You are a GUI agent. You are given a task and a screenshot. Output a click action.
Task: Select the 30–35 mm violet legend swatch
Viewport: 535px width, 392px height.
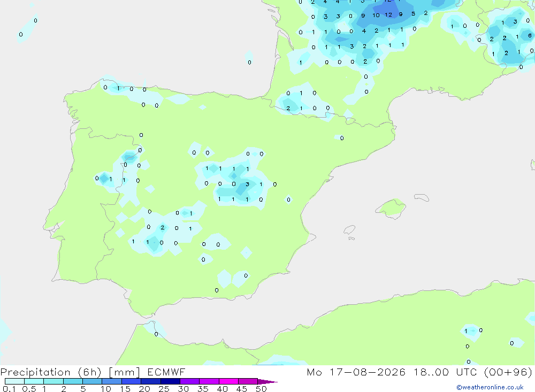[189, 381]
